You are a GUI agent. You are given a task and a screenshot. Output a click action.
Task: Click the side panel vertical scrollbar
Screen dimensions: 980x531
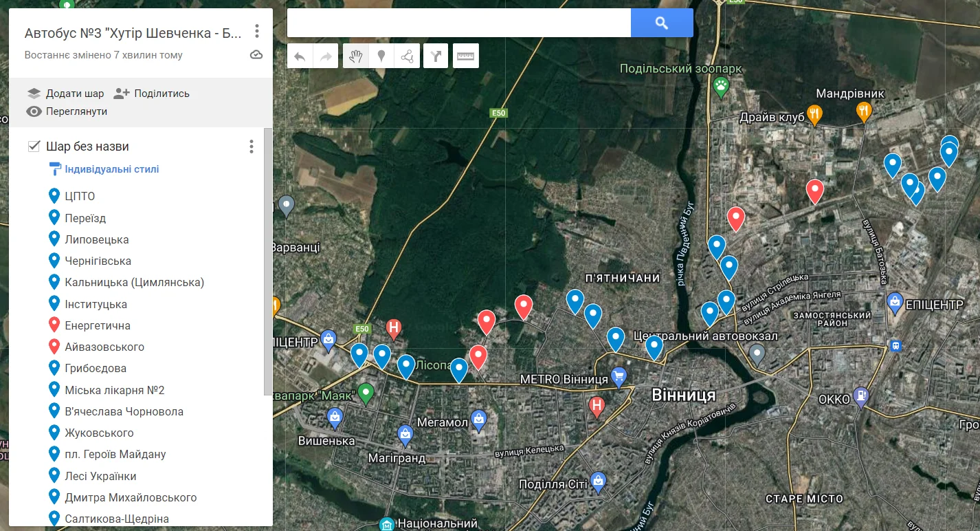pyautogui.click(x=268, y=261)
